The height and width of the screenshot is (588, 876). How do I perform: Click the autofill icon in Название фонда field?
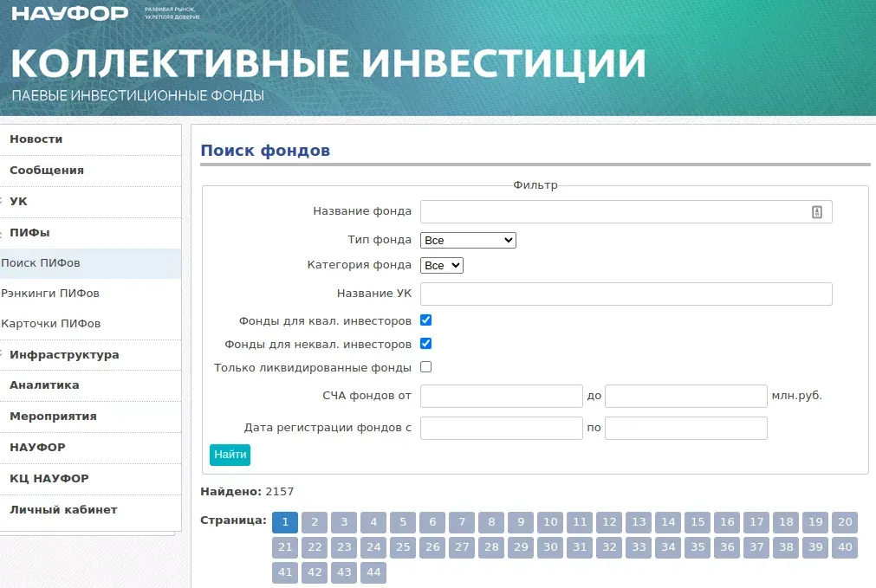click(817, 211)
